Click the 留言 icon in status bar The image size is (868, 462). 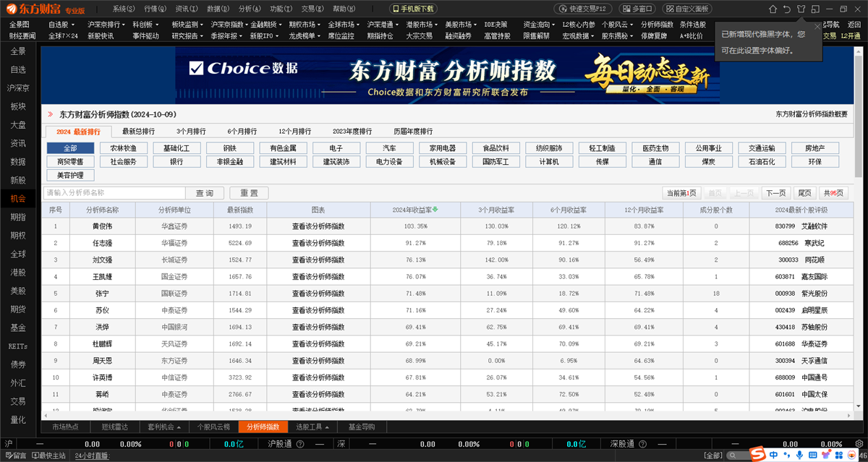15,455
